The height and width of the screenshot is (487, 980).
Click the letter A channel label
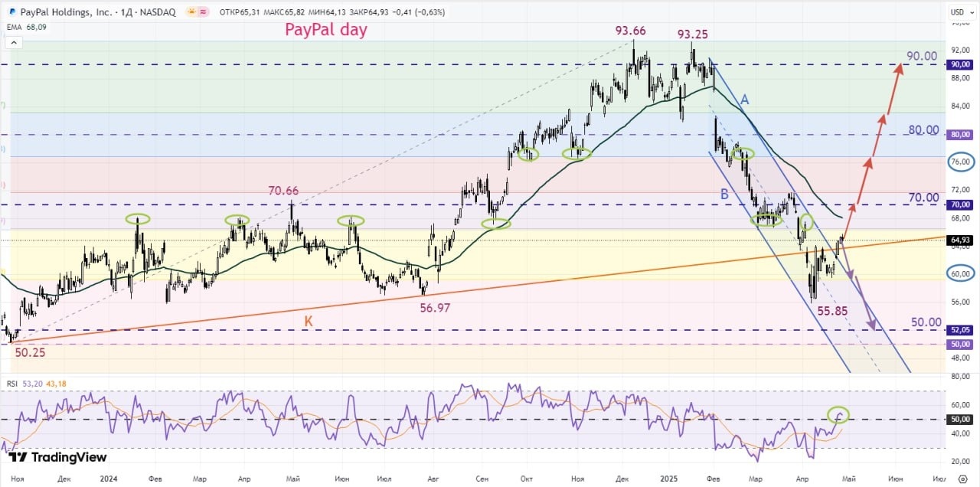[x=744, y=100]
